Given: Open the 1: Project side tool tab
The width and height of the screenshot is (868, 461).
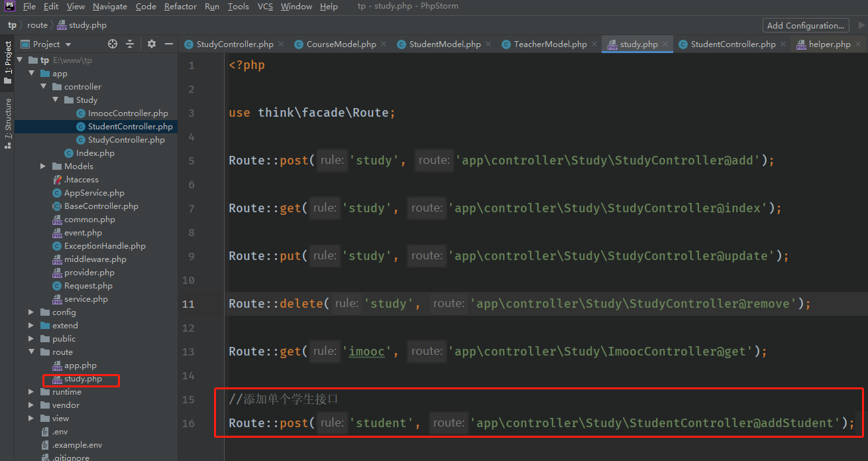Looking at the screenshot, I should tap(8, 62).
